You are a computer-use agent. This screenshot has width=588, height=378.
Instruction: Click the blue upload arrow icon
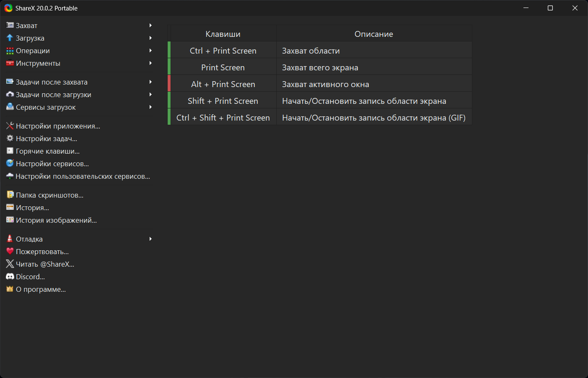pos(10,38)
